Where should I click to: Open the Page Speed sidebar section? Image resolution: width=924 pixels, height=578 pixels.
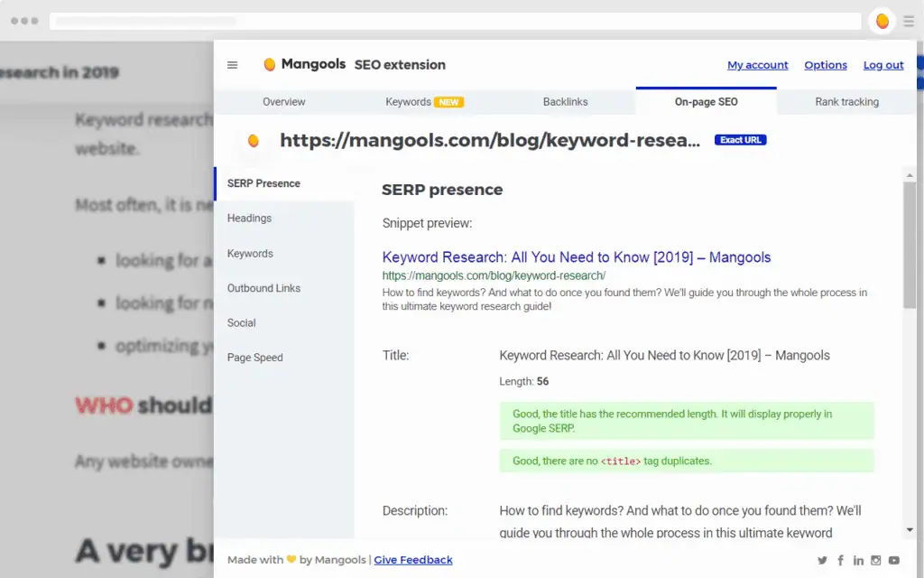click(x=254, y=357)
